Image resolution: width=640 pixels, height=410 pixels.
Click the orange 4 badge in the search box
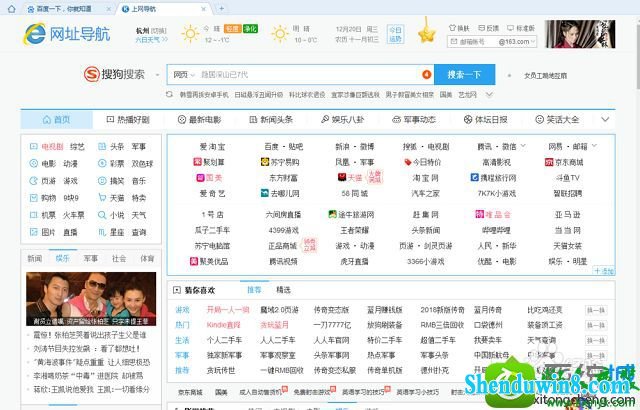click(426, 74)
